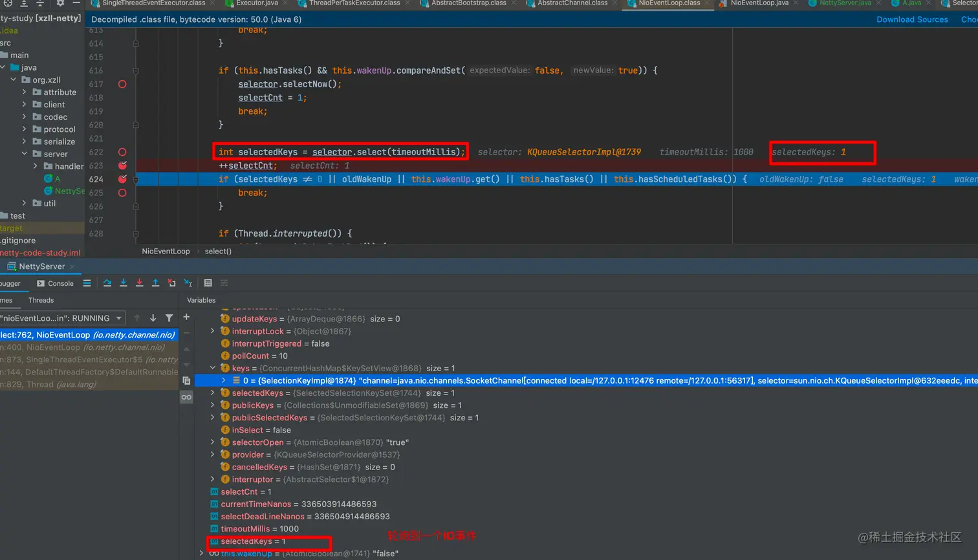Screen dimensions: 978x560
Task: Open the .gitignore file in project tree
Action: [18, 241]
